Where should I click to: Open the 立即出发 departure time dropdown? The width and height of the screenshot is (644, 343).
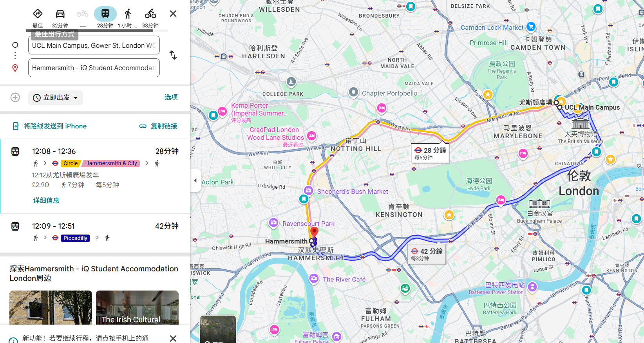pos(56,97)
